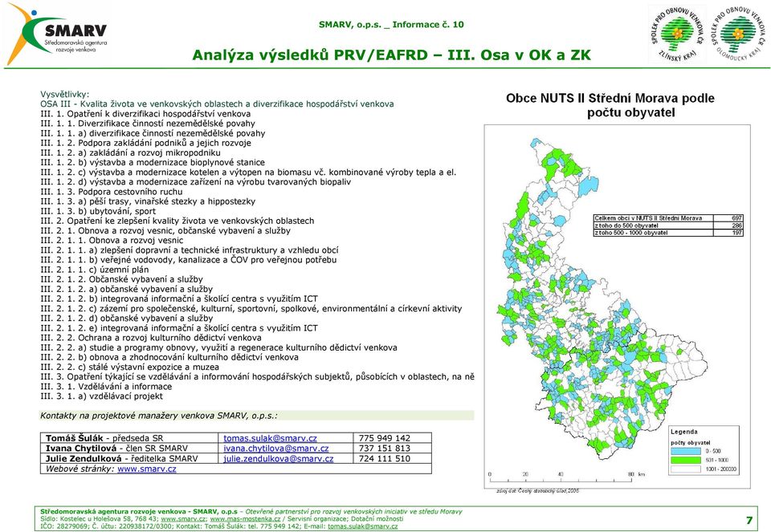
Task: Click the row 'z toho 500 - 1000 obyvatel'
Action: (x=668, y=233)
